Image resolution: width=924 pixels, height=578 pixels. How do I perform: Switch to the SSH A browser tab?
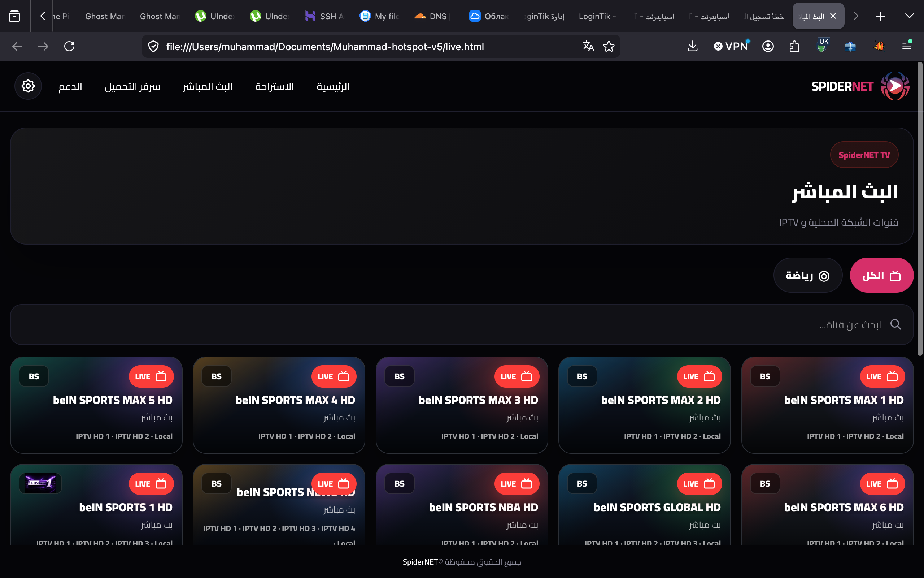tap(324, 16)
